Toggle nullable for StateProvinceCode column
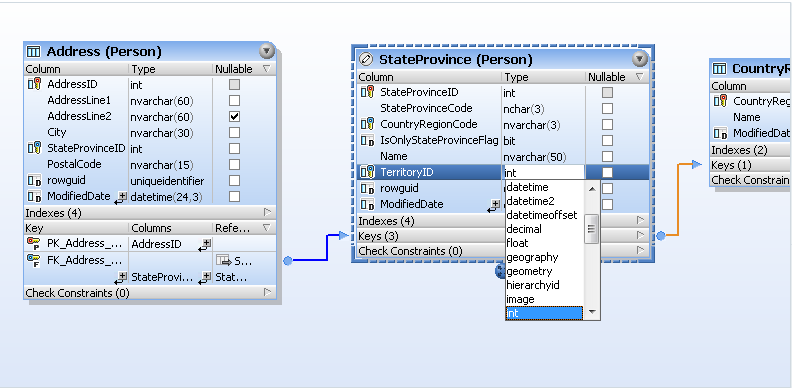792x388 pixels. click(x=608, y=109)
